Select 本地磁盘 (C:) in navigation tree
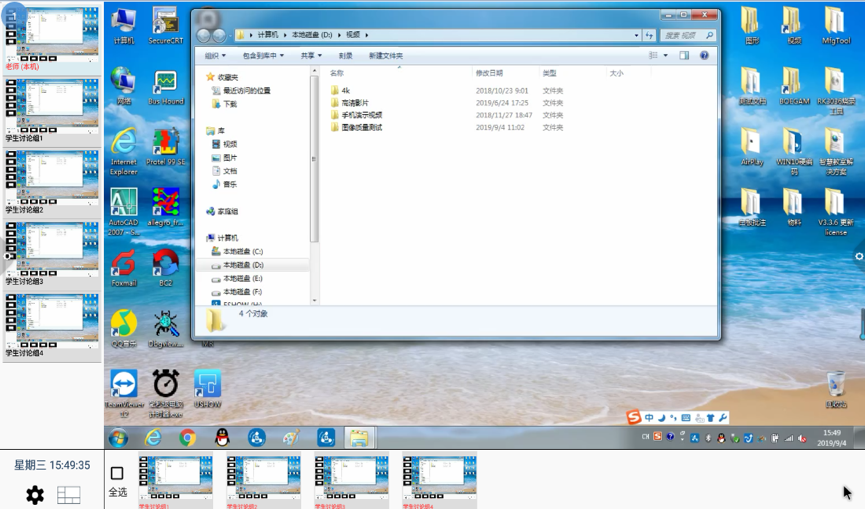Image resolution: width=865 pixels, height=509 pixels. tap(242, 252)
